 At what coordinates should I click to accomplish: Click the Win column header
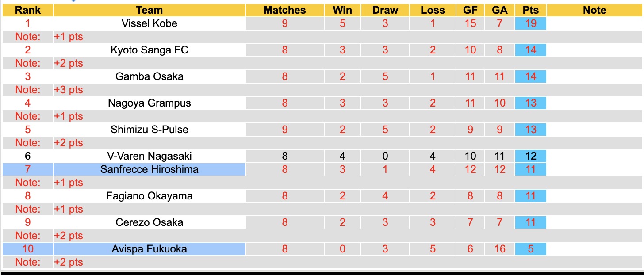click(x=343, y=10)
